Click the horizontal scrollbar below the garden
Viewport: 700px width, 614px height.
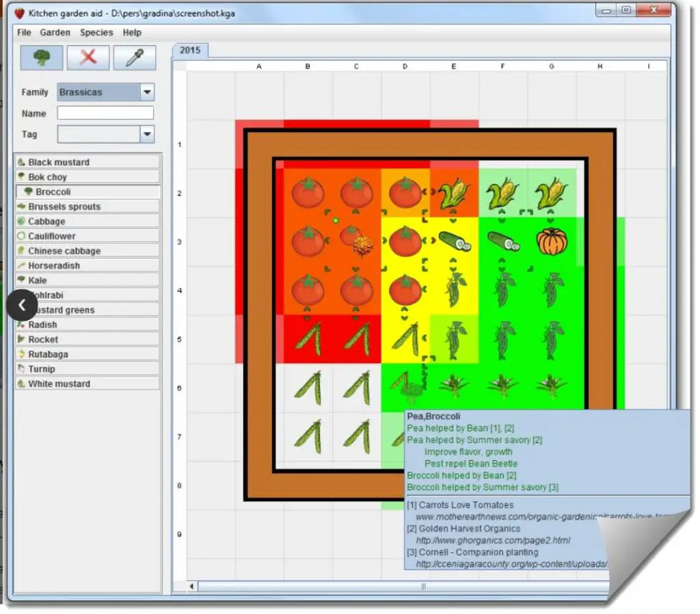coord(422,587)
